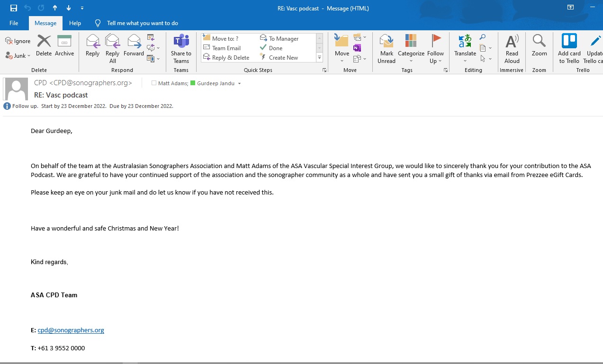Click the Tell me what you want field
This screenshot has height=364, width=603.
(142, 23)
